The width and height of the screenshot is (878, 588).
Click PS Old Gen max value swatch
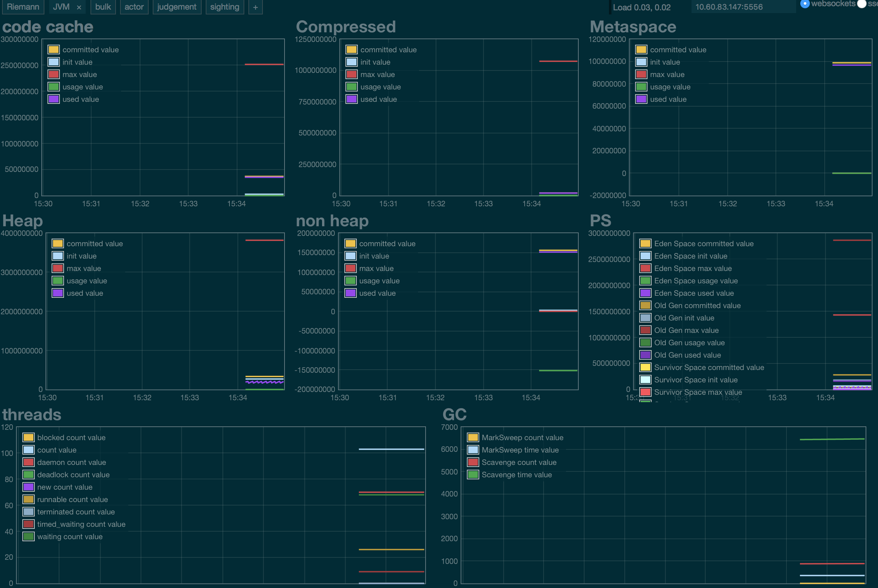click(x=645, y=330)
